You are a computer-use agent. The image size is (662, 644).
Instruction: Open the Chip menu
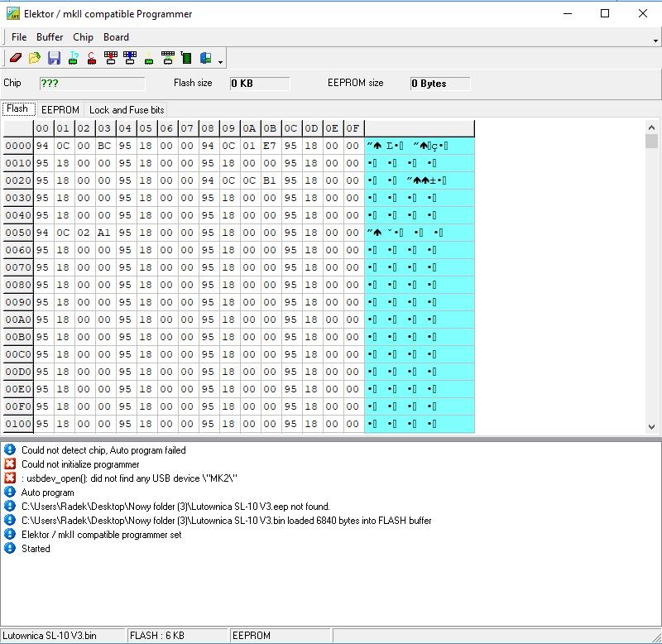[x=83, y=37]
